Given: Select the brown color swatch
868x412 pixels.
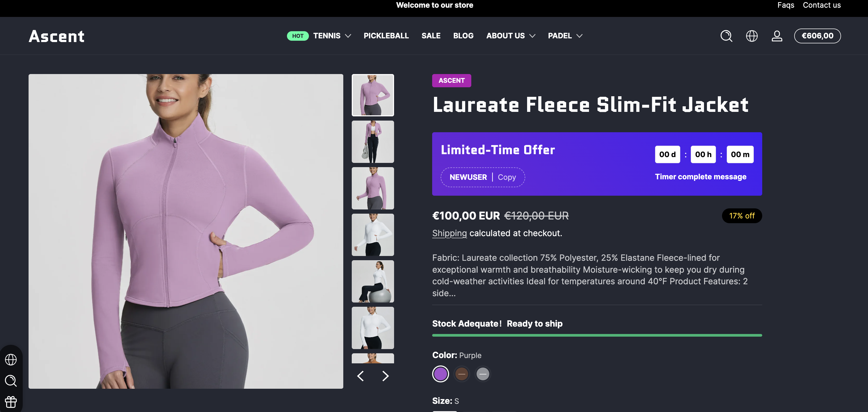Looking at the screenshot, I should click(x=462, y=374).
